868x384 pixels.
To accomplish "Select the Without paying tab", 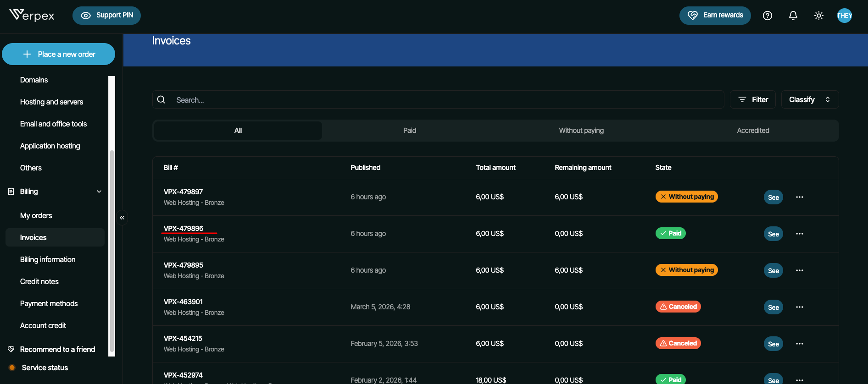I will click(581, 131).
